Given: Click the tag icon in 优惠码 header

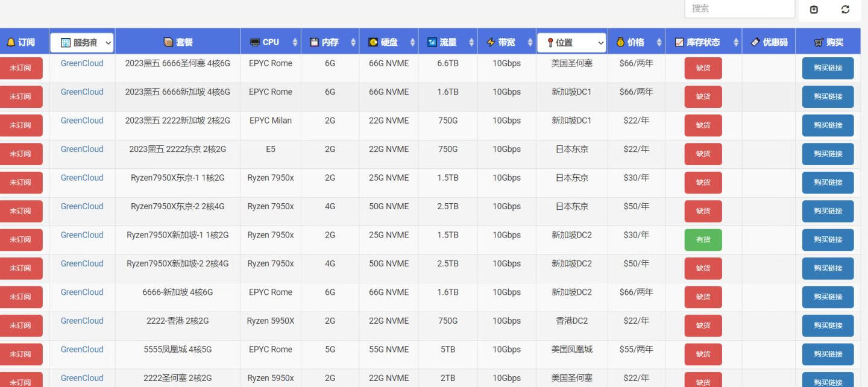Looking at the screenshot, I should [755, 42].
